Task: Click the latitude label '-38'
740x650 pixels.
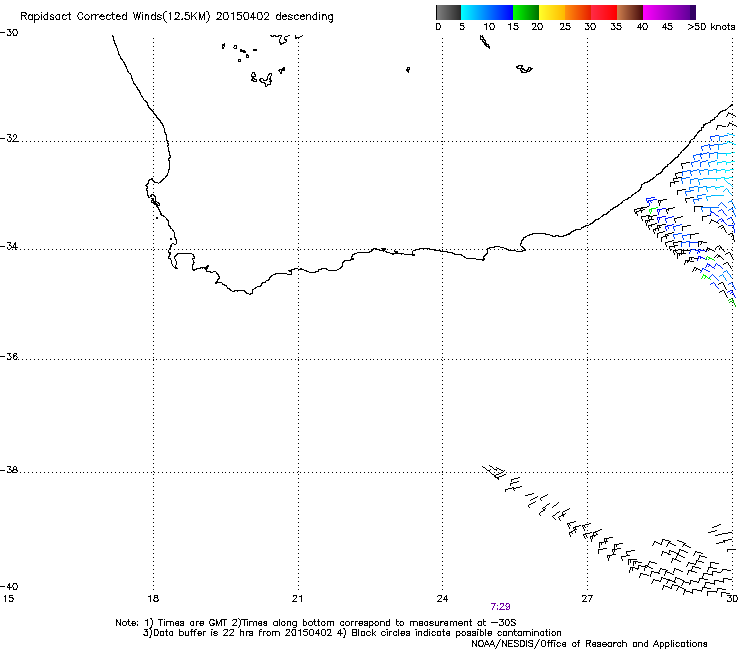Action: tap(9, 470)
